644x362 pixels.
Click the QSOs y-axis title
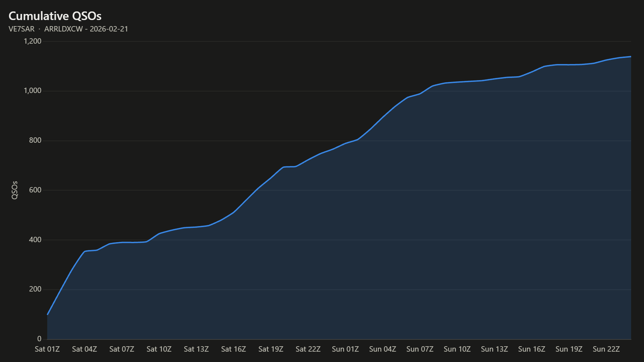coord(15,190)
